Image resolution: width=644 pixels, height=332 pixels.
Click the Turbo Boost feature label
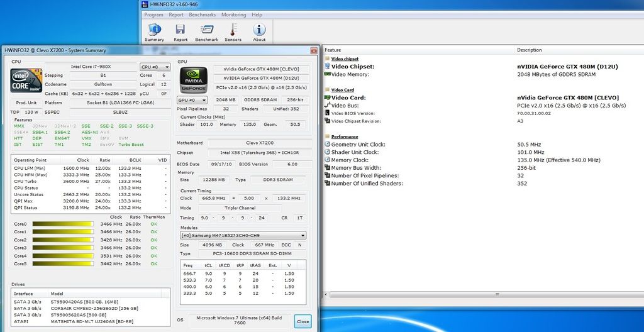click(131, 145)
